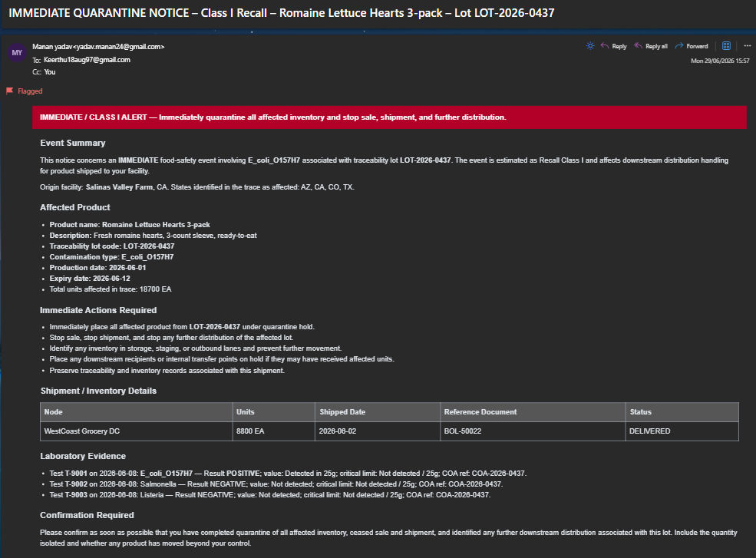Click the Status column header
The height and width of the screenshot is (558, 756).
pyautogui.click(x=682, y=412)
